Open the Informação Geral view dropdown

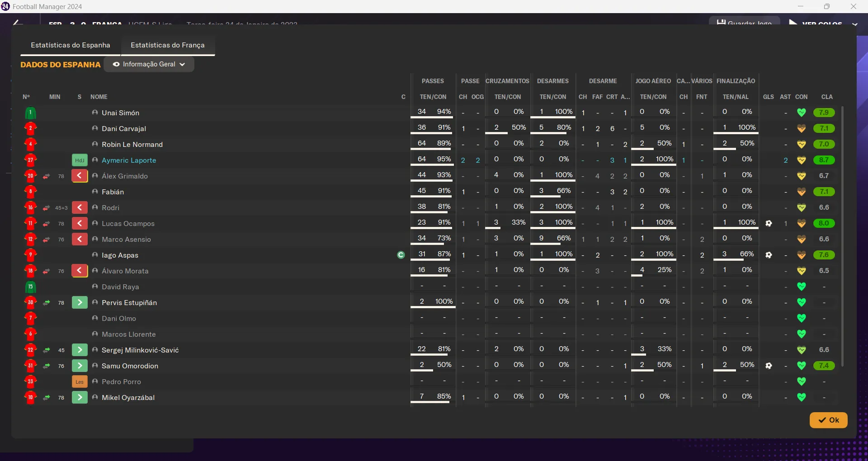click(x=149, y=64)
